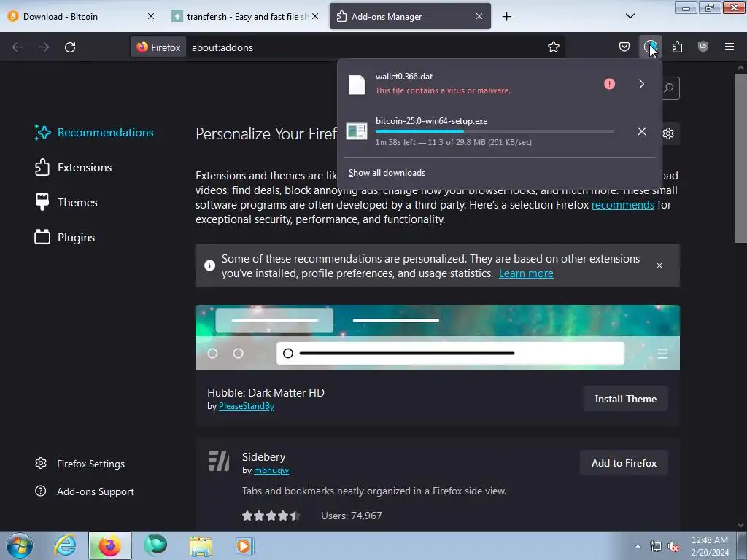Dismiss the personalized recommendations notice
The image size is (747, 560).
click(x=659, y=265)
